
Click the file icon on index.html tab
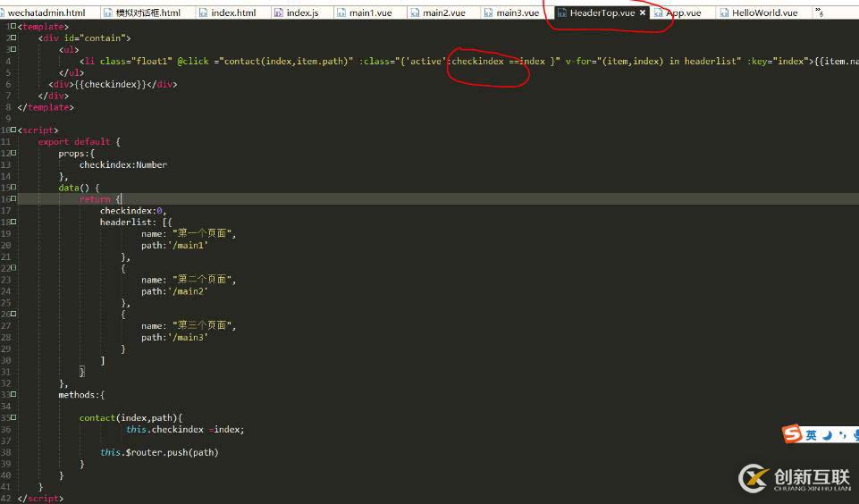pos(203,13)
